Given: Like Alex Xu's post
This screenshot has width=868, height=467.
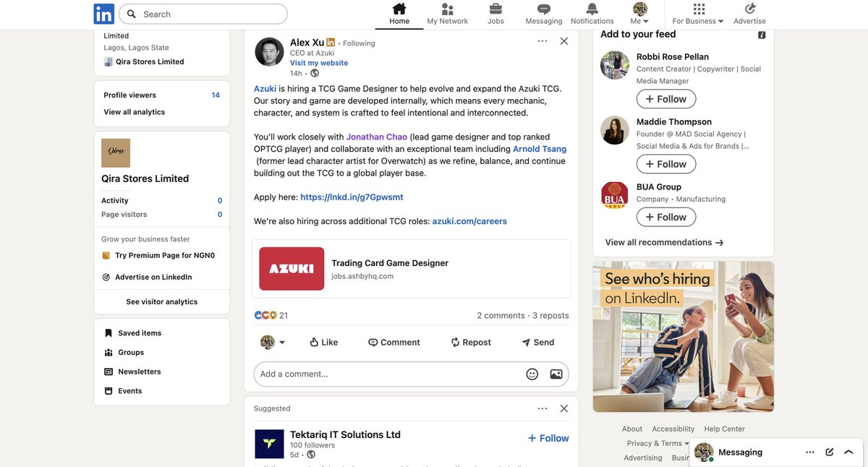Looking at the screenshot, I should point(323,342).
